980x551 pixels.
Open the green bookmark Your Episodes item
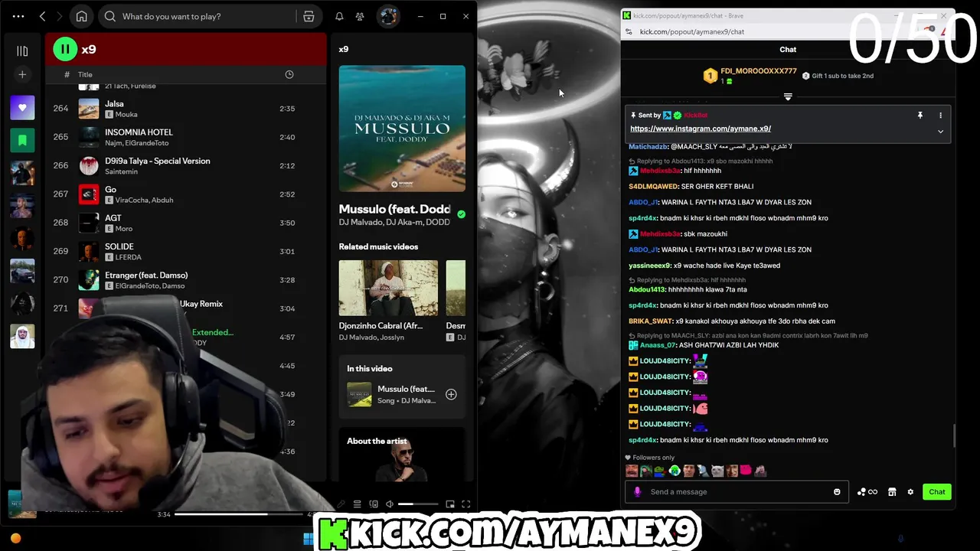pos(22,141)
